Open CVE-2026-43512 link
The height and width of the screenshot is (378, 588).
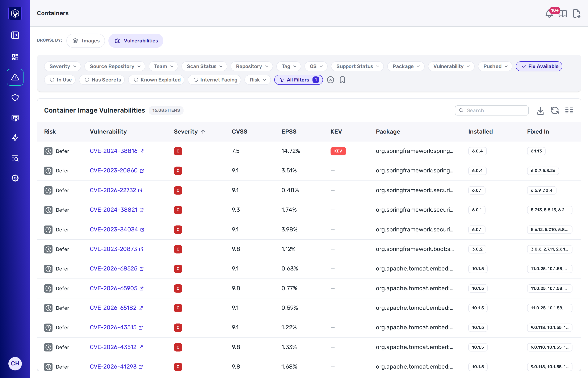pos(116,347)
